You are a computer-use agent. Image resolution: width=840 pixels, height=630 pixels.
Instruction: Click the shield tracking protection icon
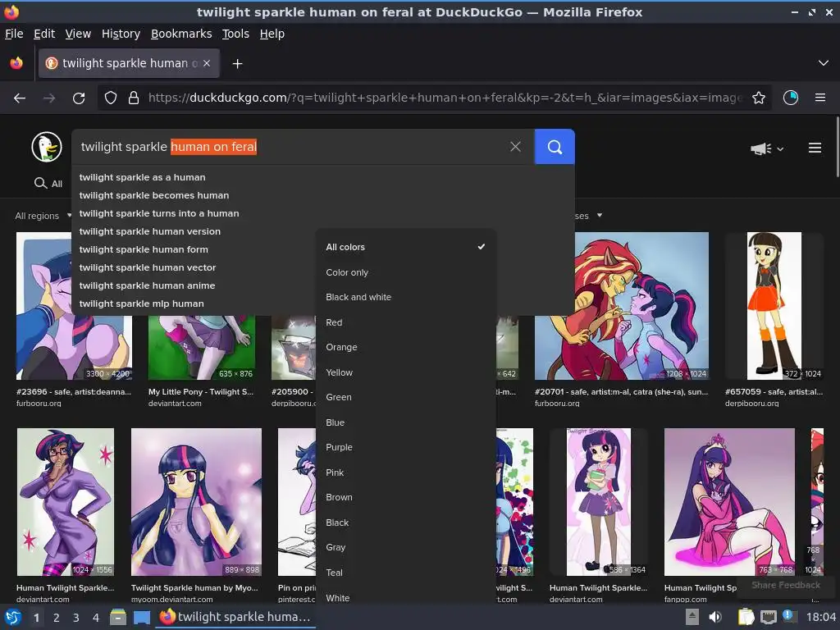pos(111,98)
